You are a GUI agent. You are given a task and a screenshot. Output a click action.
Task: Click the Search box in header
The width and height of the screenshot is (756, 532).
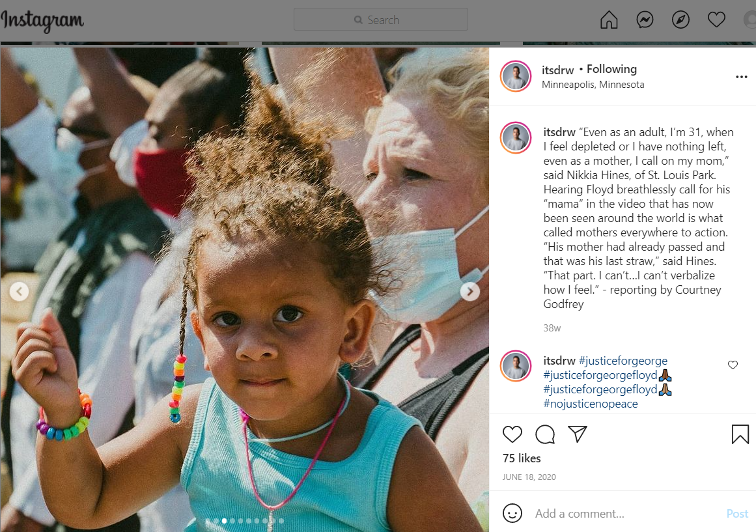[x=380, y=20]
